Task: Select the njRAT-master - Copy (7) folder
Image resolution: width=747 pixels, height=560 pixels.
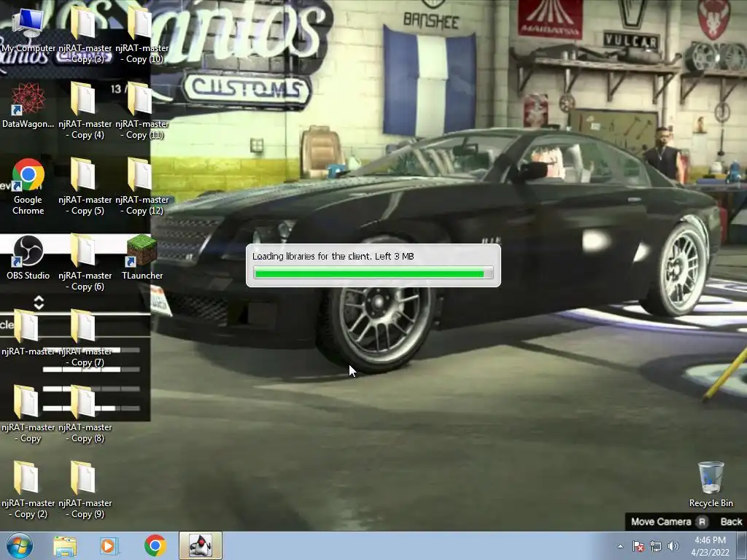Action: (85, 338)
